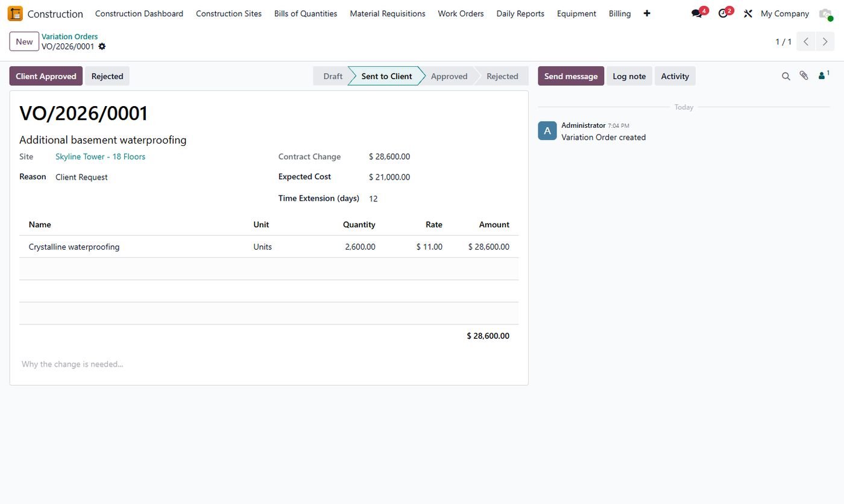Go back to Variation Orders breadcrumb
The height and width of the screenshot is (504, 844).
(x=69, y=36)
